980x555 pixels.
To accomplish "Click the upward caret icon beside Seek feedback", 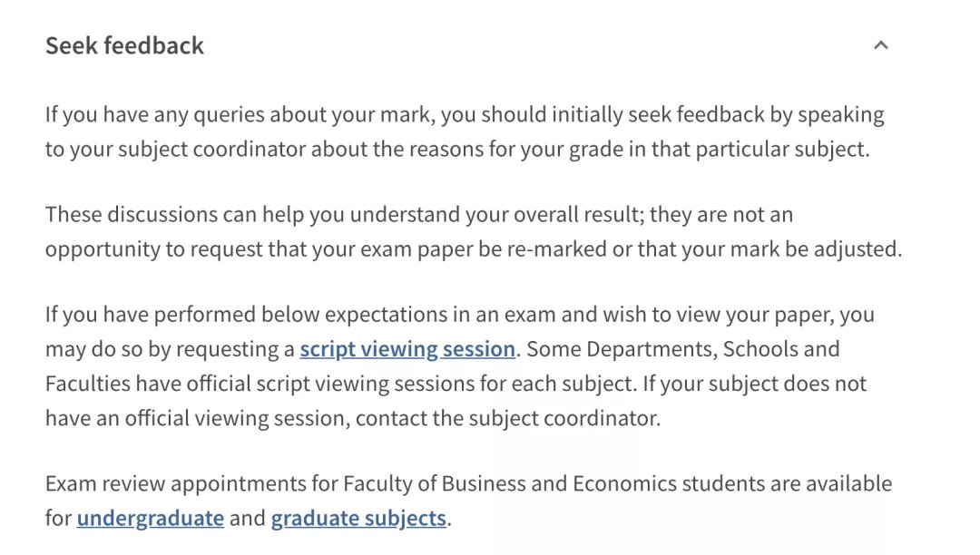I will [x=880, y=45].
